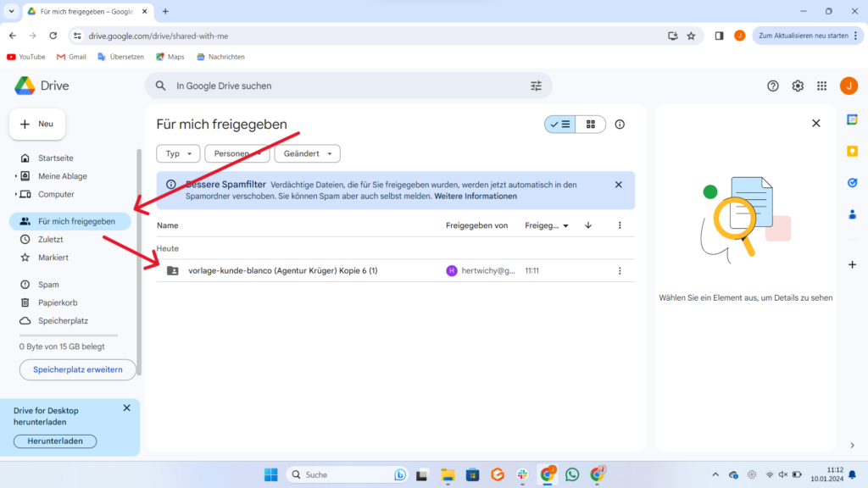Open the Google Drive settings gear
Screen dimensions: 868x488
click(x=798, y=86)
